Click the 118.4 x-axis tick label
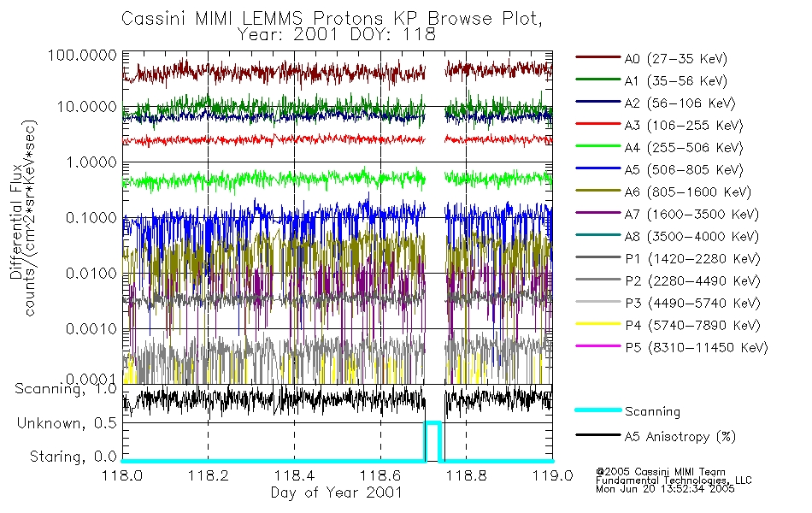 coord(294,475)
